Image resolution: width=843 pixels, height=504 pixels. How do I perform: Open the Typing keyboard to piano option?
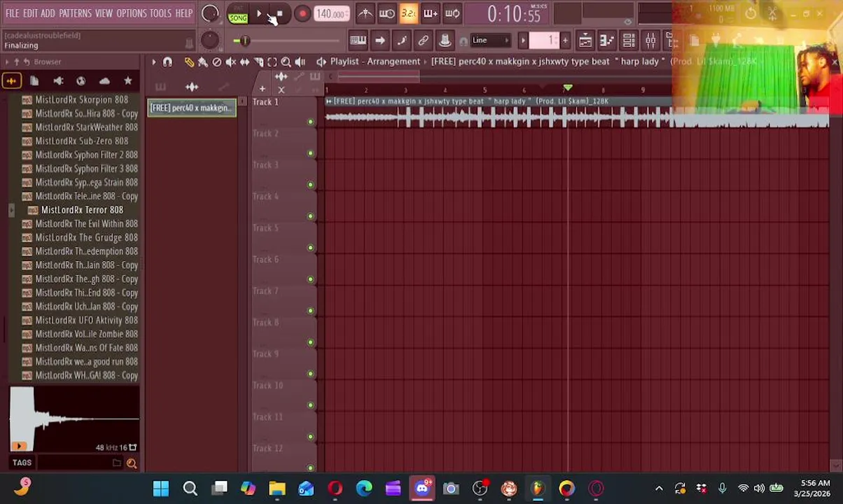pos(358,41)
